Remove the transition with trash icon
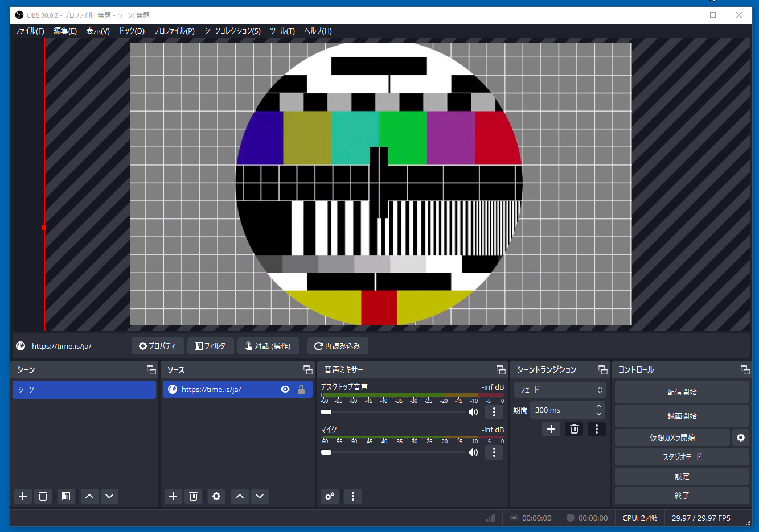The width and height of the screenshot is (759, 532). click(x=574, y=429)
